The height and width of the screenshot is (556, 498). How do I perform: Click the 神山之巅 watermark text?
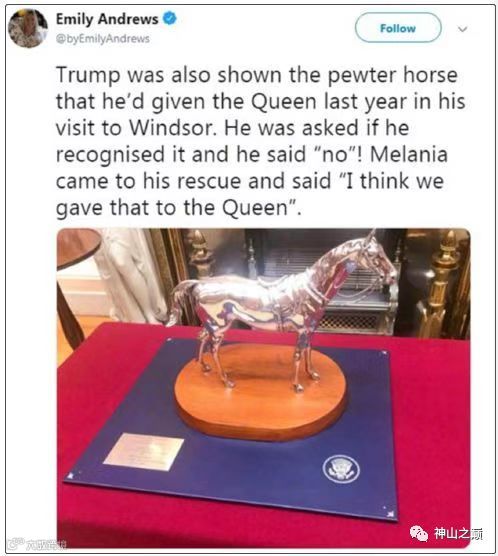458,534
